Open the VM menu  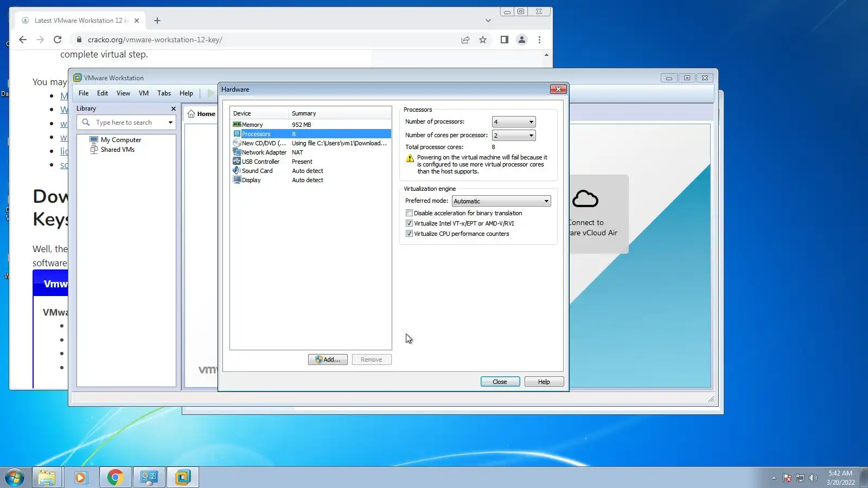tap(144, 93)
